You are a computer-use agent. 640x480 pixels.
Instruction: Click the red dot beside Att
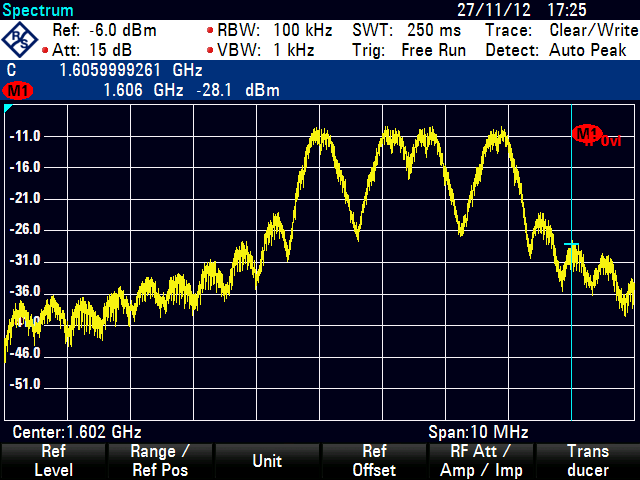click(x=45, y=49)
